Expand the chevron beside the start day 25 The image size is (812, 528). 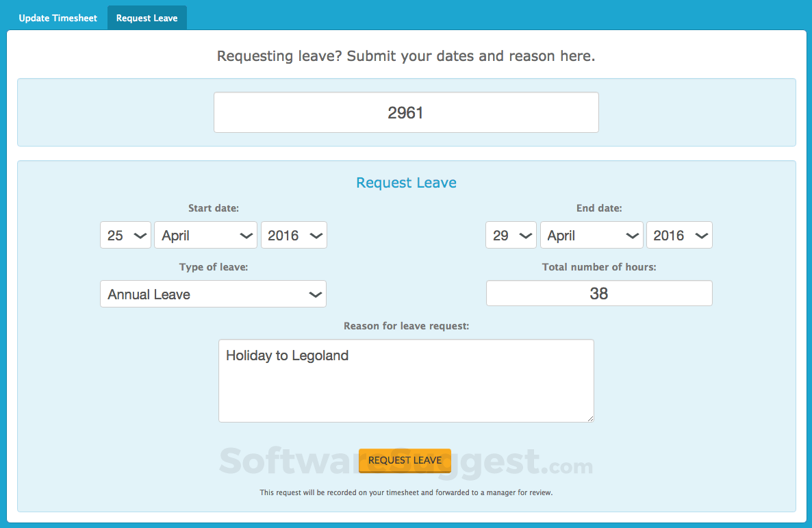coord(140,235)
